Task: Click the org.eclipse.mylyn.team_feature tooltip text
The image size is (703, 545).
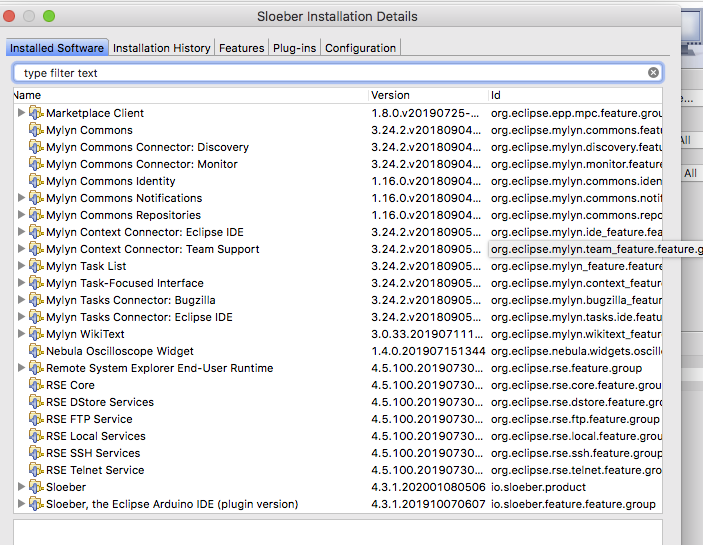Action: point(596,249)
